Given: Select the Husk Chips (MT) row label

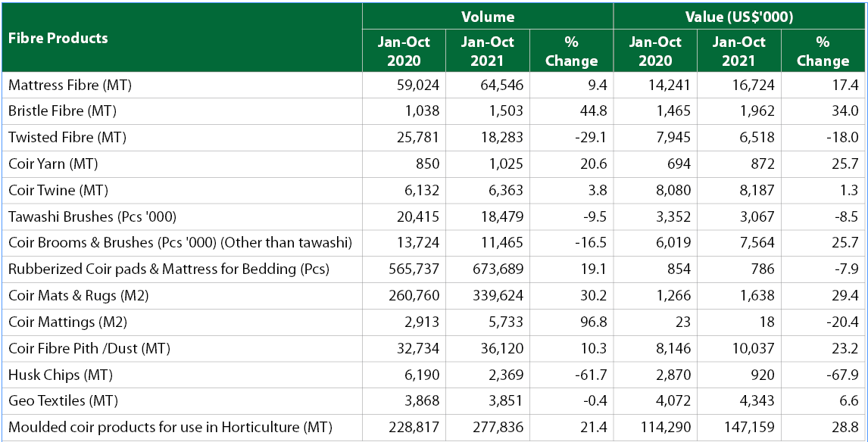Looking at the screenshot, I should (x=60, y=375).
